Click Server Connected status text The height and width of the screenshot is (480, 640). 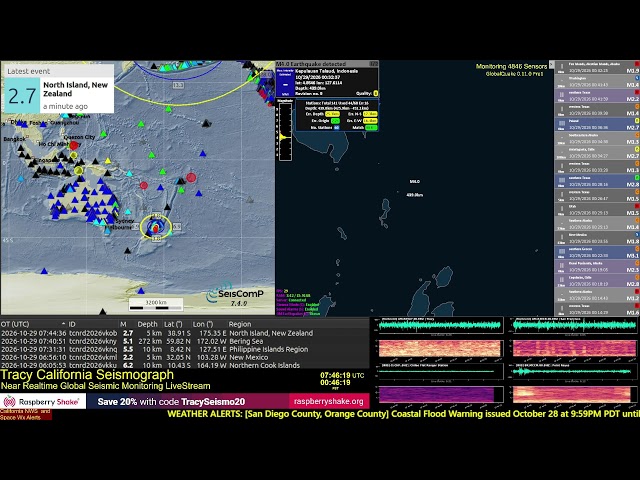coord(291,300)
